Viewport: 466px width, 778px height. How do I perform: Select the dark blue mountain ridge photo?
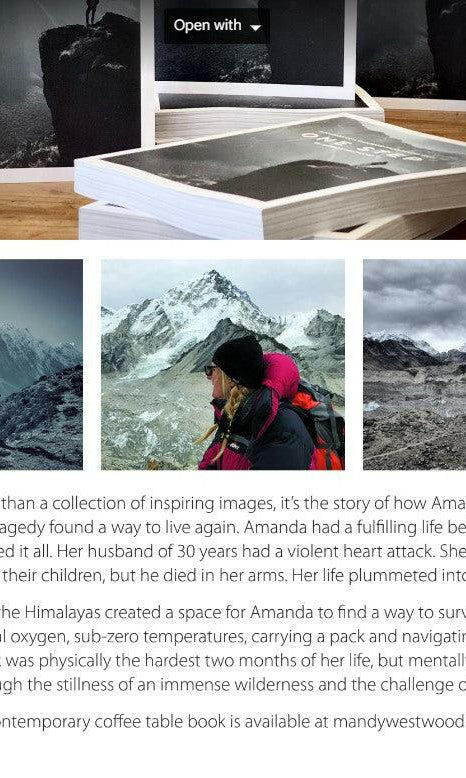click(41, 364)
